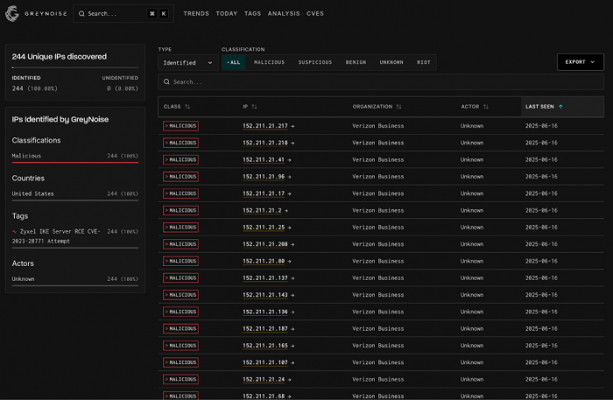
Task: Click the GreyNoise logo icon
Action: (x=12, y=14)
